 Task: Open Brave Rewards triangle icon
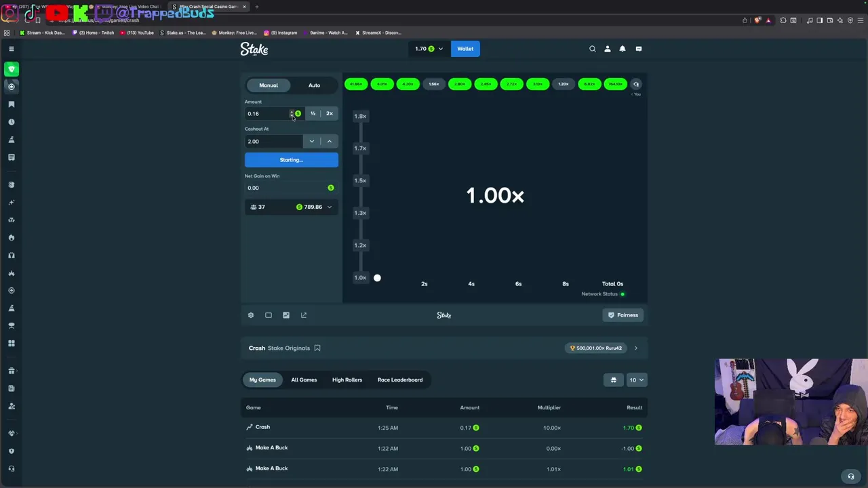pos(768,20)
